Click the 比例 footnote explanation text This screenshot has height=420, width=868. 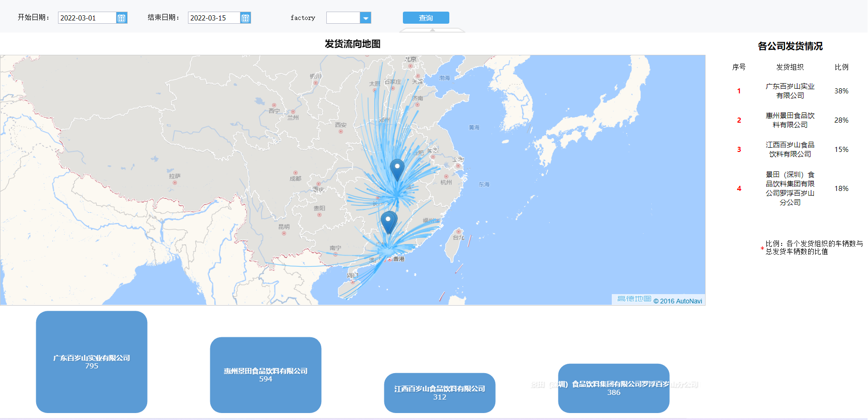click(814, 248)
